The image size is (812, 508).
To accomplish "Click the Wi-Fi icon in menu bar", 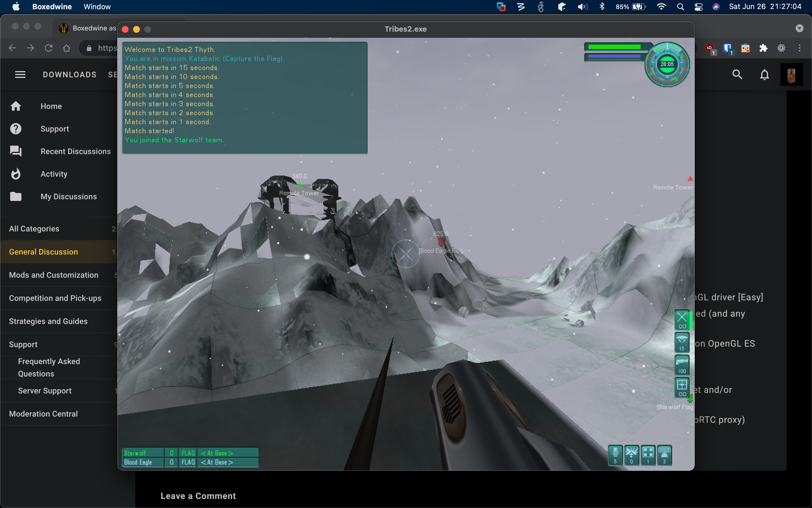I will (x=661, y=7).
